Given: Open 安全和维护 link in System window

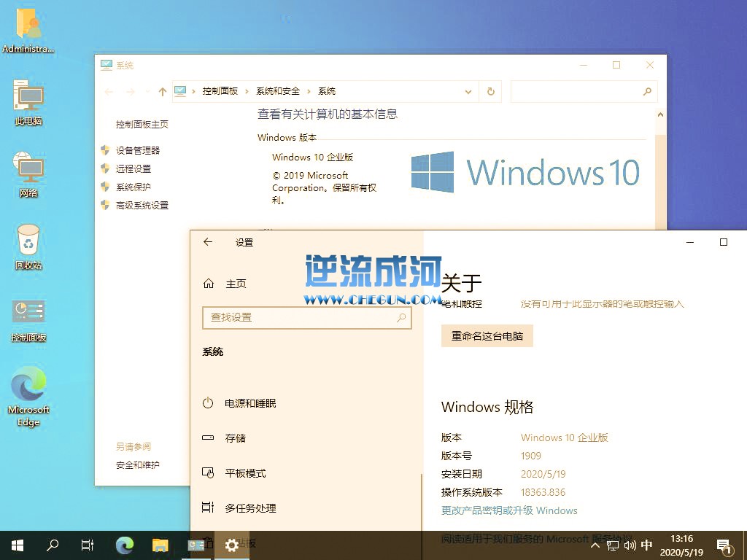Looking at the screenshot, I should [138, 464].
